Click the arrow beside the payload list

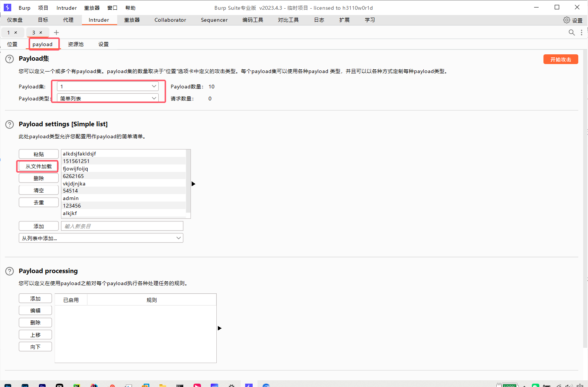pyautogui.click(x=194, y=184)
